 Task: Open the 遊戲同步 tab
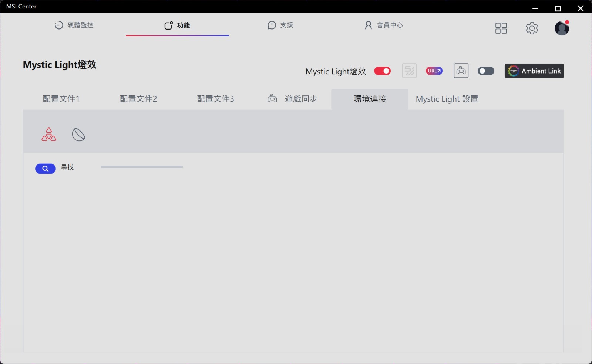pyautogui.click(x=293, y=99)
